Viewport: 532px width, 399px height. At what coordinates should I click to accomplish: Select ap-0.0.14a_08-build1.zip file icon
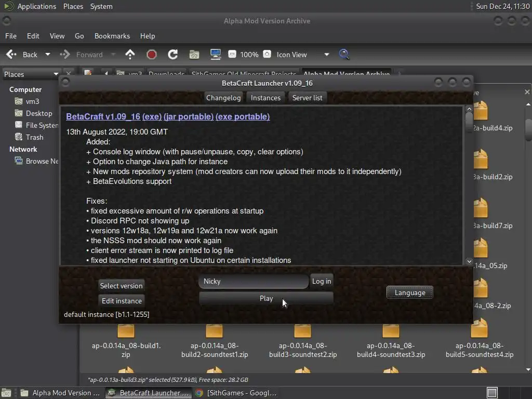[126, 330]
